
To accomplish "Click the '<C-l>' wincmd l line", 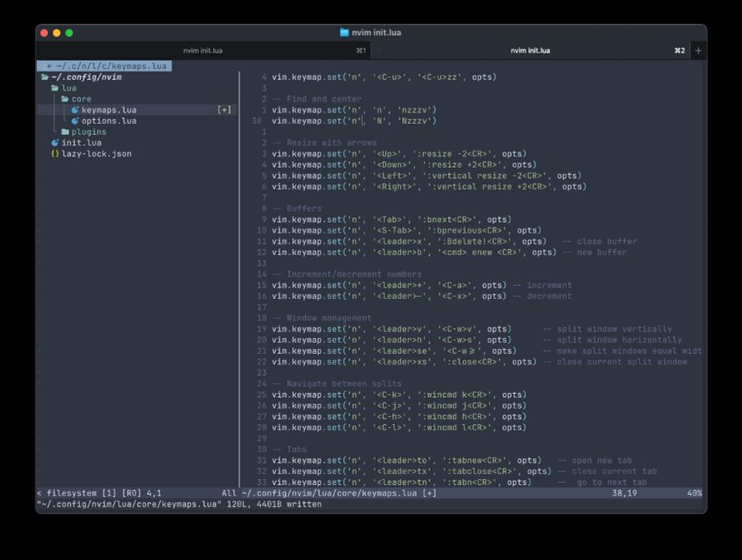I will tap(399, 427).
